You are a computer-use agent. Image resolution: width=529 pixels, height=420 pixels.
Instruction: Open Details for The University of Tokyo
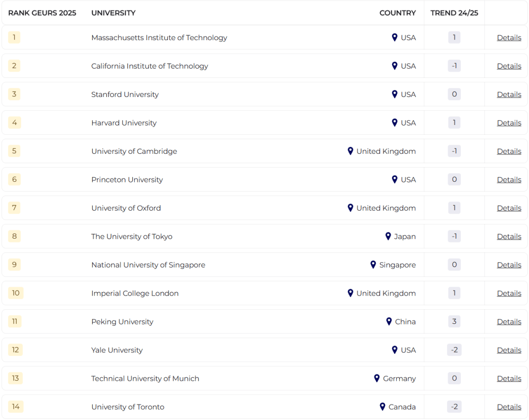tap(509, 236)
